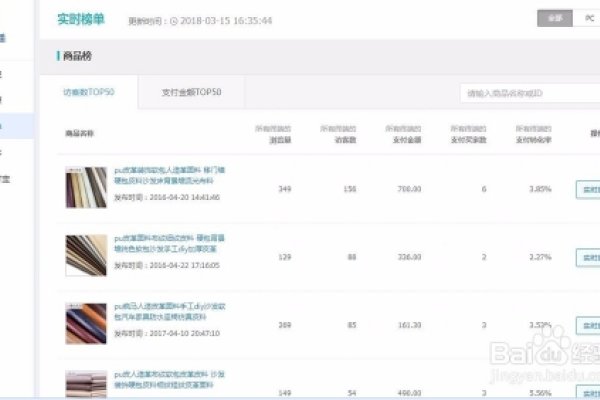600x400 pixels.
Task: Click the 5.56% conversion rate
Action: click(540, 393)
